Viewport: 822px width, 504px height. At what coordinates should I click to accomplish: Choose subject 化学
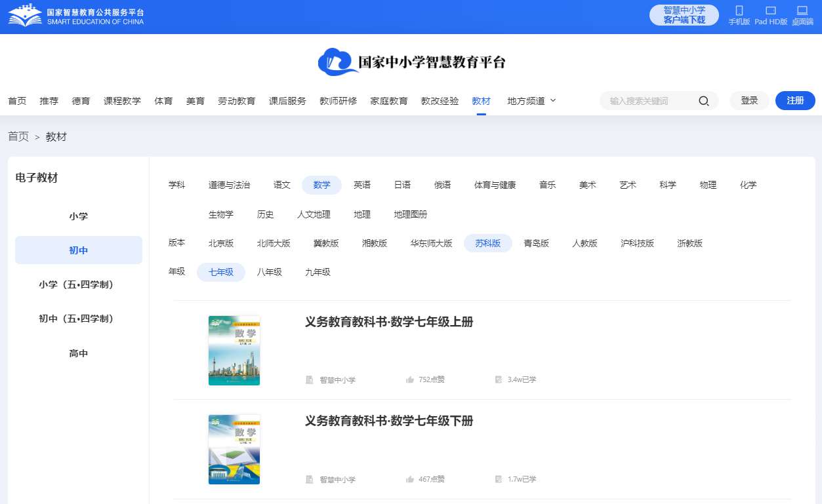[748, 185]
